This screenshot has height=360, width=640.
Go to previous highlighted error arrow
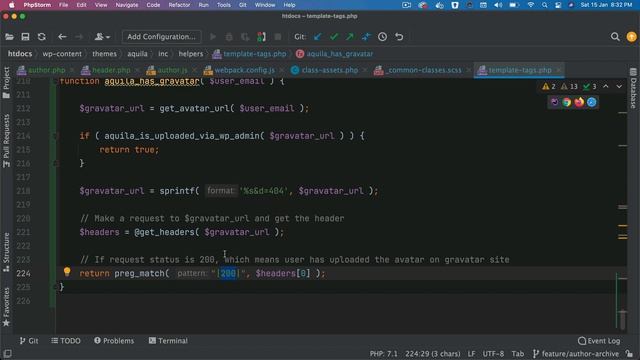(606, 87)
